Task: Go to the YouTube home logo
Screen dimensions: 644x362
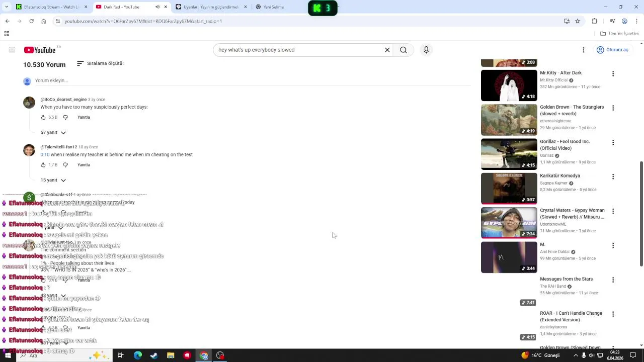Action: (x=40, y=50)
